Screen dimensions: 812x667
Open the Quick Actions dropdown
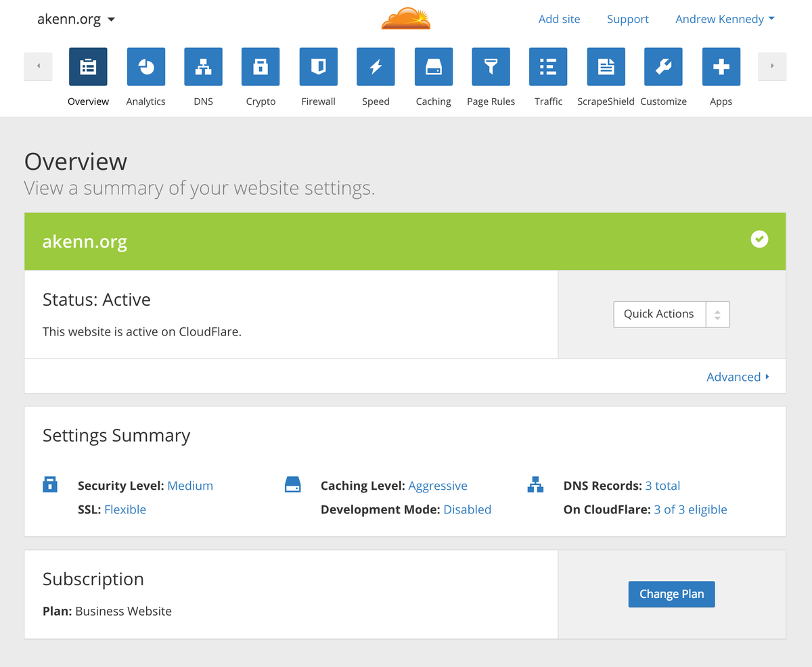671,314
